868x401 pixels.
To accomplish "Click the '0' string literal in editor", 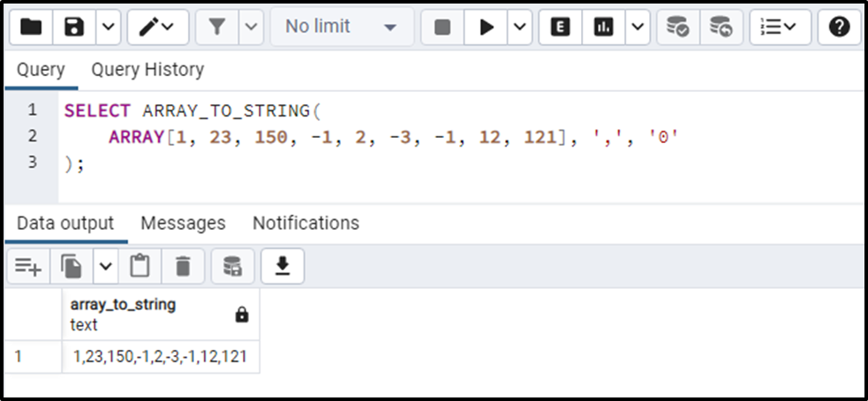I will (x=663, y=137).
